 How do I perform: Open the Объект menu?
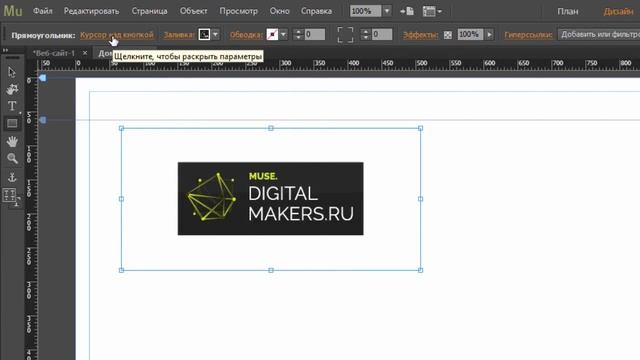[x=193, y=11]
